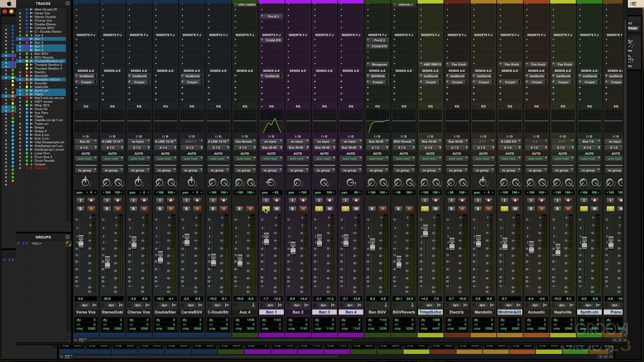Image resolution: width=644 pixels, height=362 pixels.
Task: Open the VoxRevrb send on Ben 1
Action: coord(272,76)
